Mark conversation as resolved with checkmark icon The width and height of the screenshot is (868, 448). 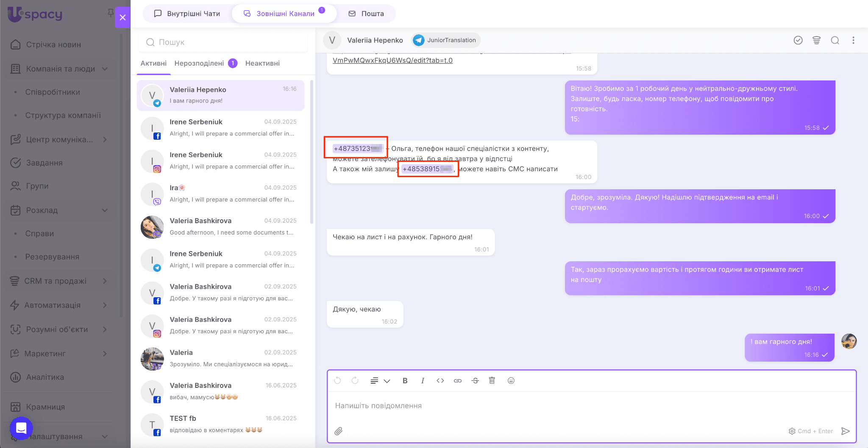coord(798,40)
